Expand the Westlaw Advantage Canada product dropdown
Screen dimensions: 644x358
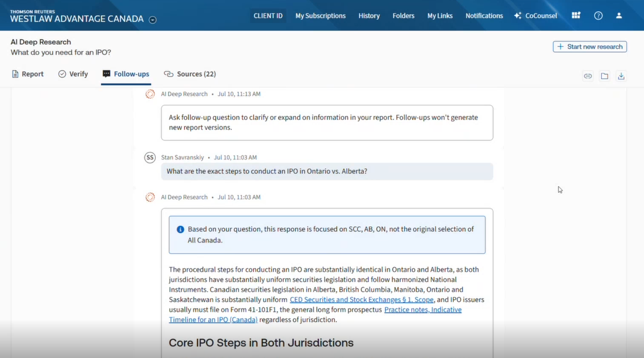152,20
